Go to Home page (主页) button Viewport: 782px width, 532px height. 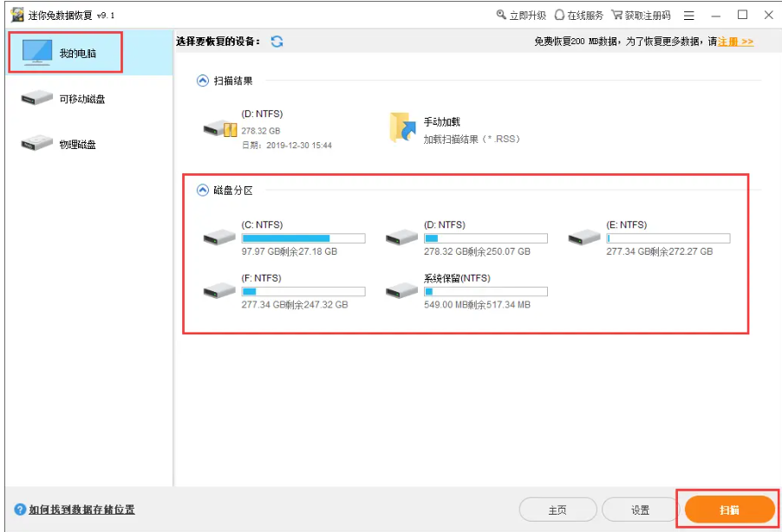557,509
